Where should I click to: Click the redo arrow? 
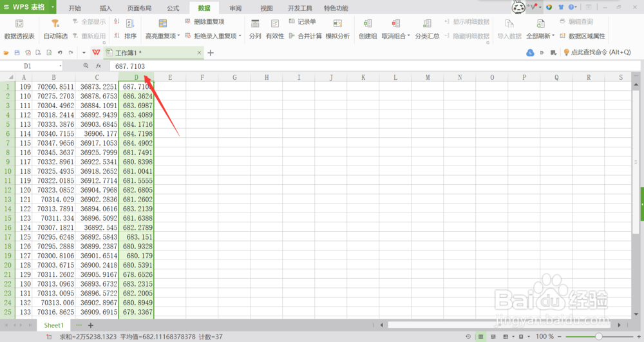pos(71,53)
